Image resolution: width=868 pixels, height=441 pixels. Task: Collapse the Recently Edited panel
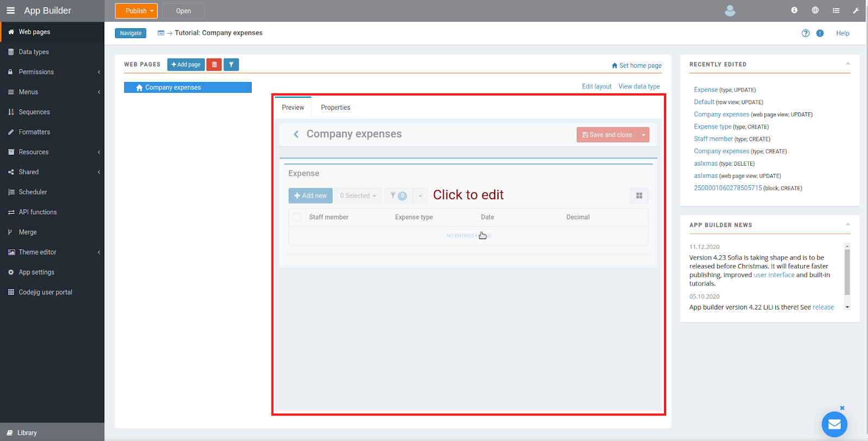coord(848,64)
